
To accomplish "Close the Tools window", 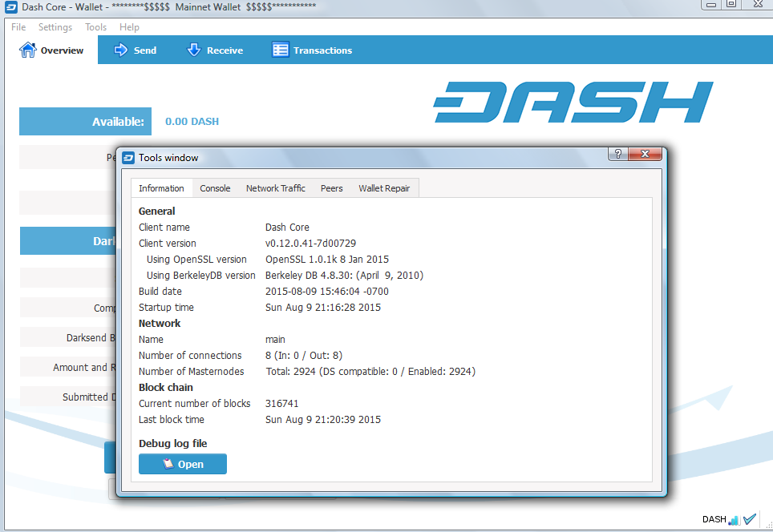I will point(645,154).
